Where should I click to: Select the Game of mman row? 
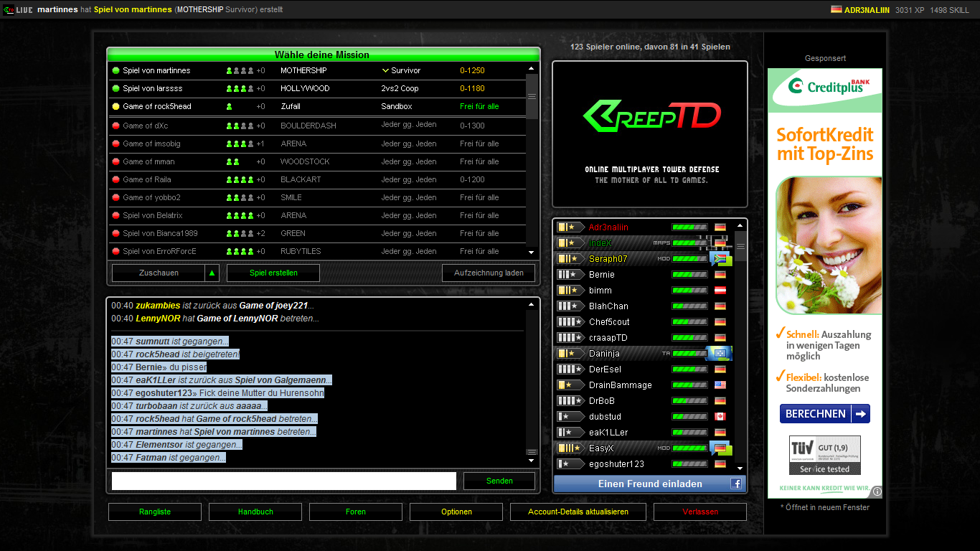point(317,161)
